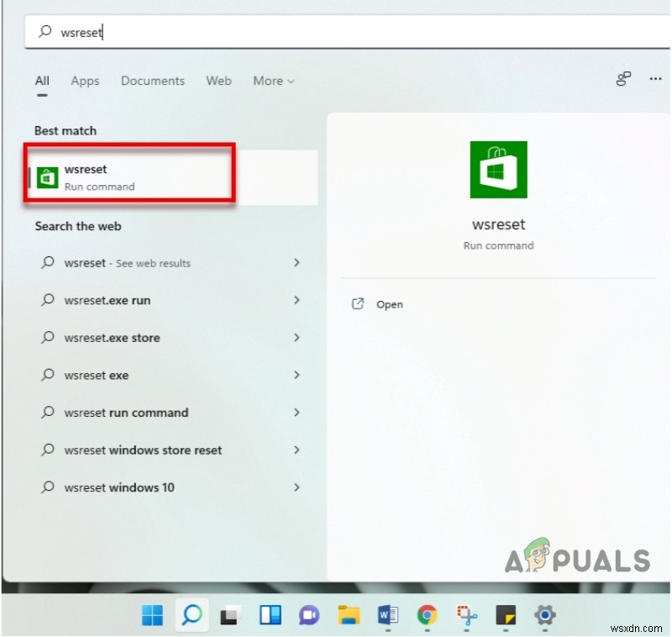Launch Google Chrome from the taskbar
This screenshot has height=637, width=672.
[x=428, y=615]
